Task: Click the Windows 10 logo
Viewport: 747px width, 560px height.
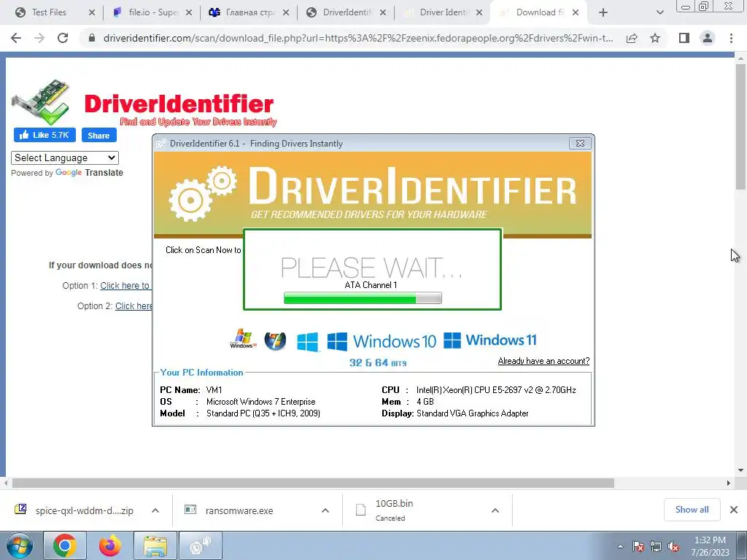Action: point(382,341)
